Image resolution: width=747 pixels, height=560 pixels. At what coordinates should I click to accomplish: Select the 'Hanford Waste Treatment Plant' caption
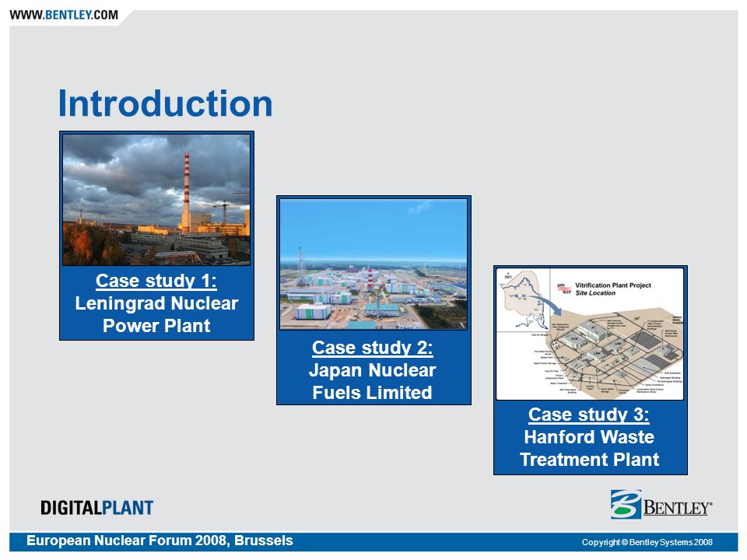[589, 448]
